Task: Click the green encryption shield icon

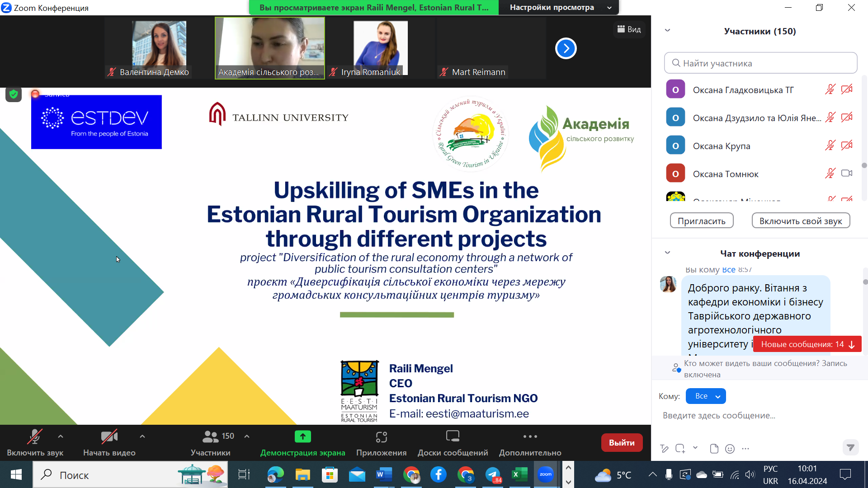Action: pyautogui.click(x=14, y=94)
